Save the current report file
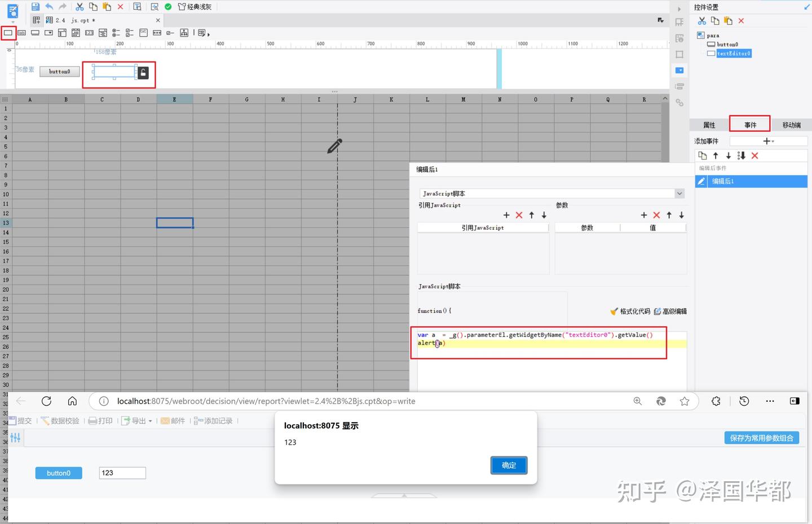Viewport: 812px width, 524px height. pos(35,6)
